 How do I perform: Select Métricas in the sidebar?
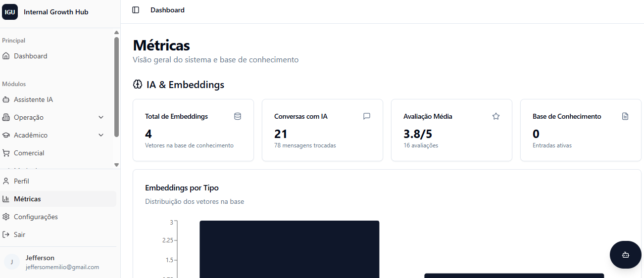tap(27, 199)
